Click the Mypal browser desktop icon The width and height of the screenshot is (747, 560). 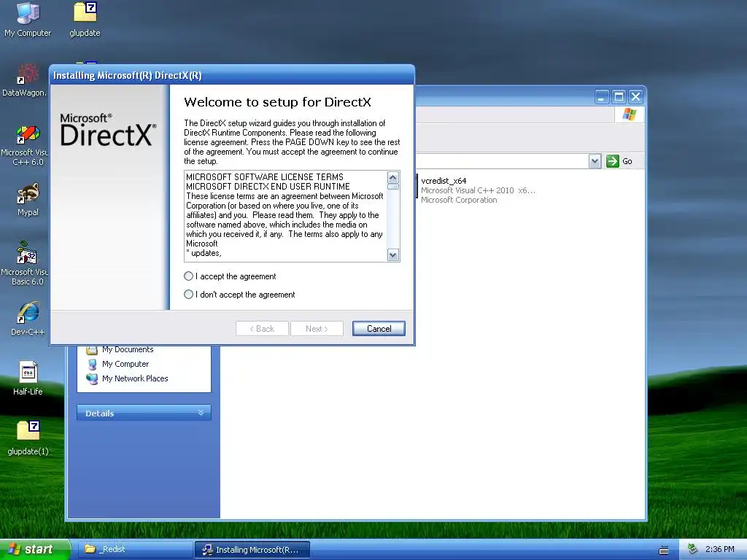(28, 199)
